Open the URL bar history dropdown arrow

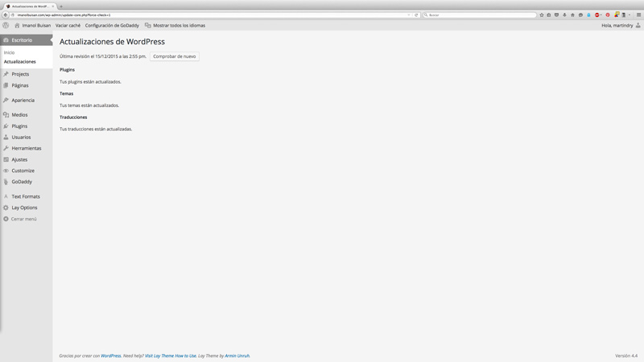pyautogui.click(x=409, y=14)
